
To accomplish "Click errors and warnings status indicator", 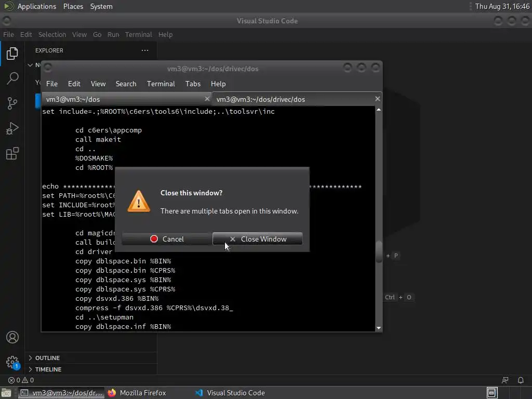I will 21,380.
